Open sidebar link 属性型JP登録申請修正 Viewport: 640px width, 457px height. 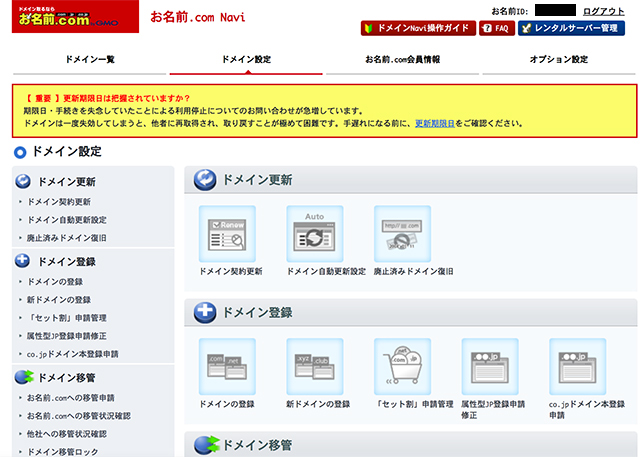pos(67,336)
